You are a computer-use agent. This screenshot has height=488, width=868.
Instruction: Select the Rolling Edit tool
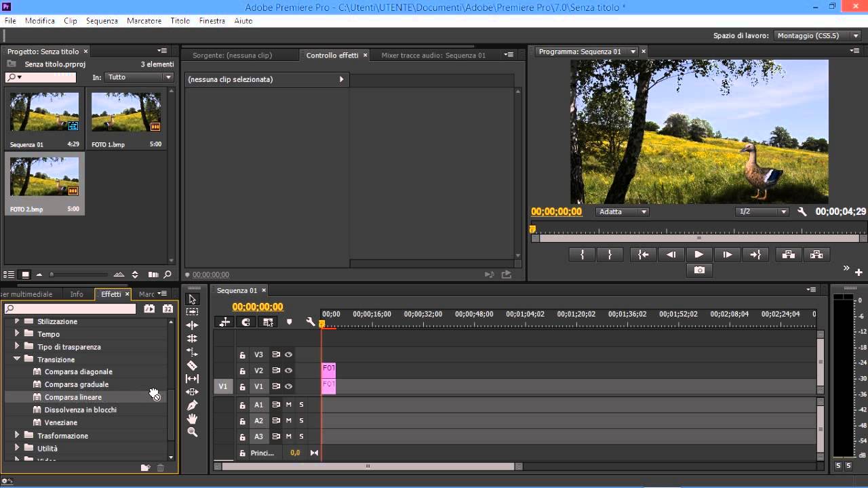point(193,338)
